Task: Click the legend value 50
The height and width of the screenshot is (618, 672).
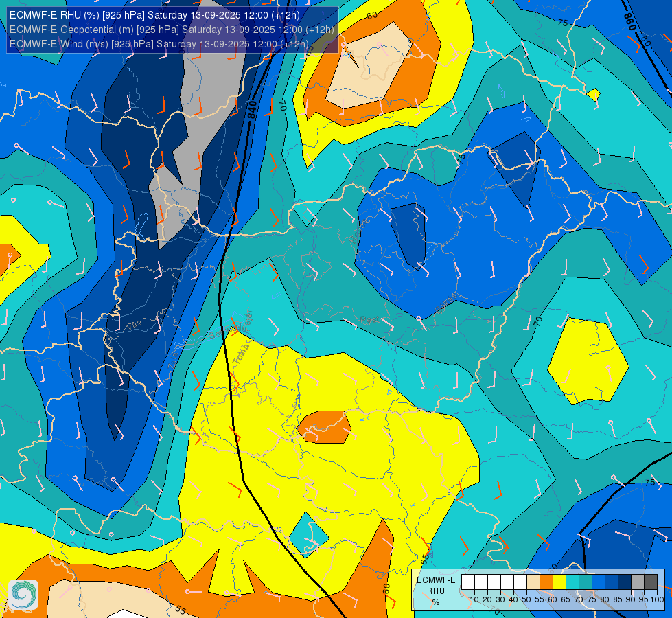Action: (x=526, y=599)
